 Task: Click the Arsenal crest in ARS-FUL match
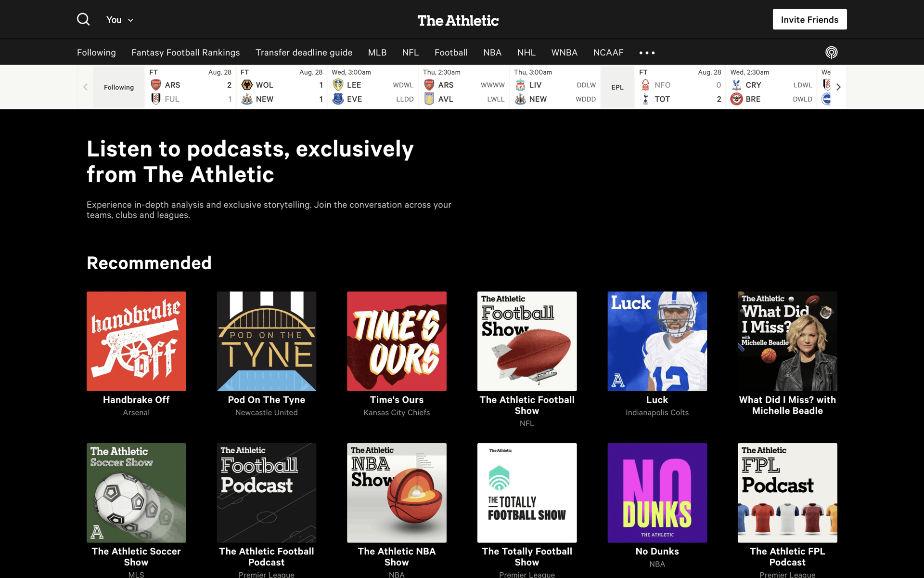tap(155, 85)
